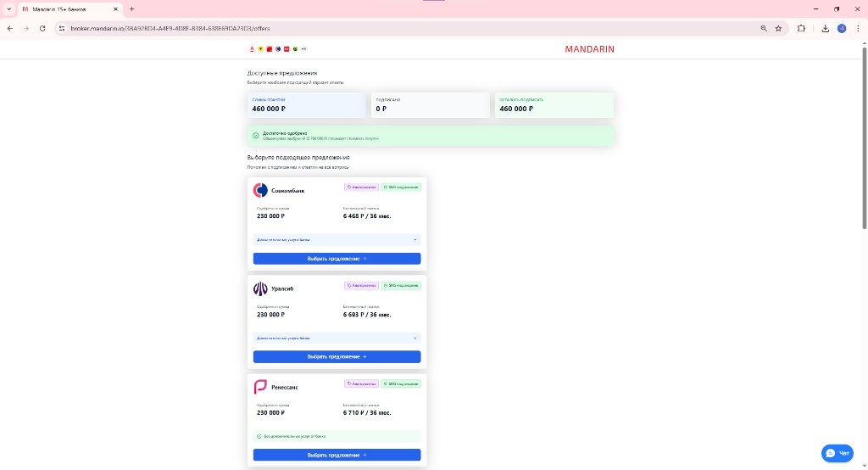Viewport: 868px width, 470px height.
Task: Open the chat widget button
Action: pos(837,453)
